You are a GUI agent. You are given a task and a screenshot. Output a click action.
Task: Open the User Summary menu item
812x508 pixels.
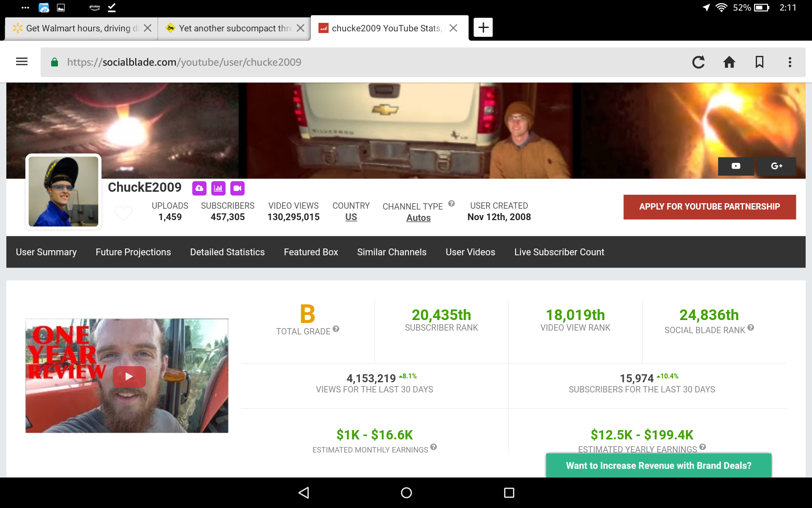tap(46, 252)
